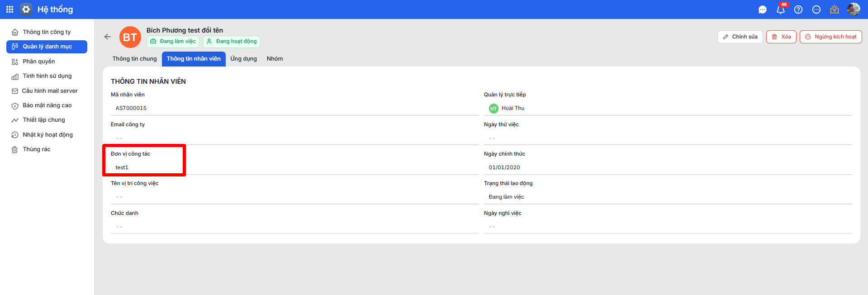Viewport: 868px width, 295px height.
Task: Open the Ứng dụng tab
Action: (x=243, y=59)
